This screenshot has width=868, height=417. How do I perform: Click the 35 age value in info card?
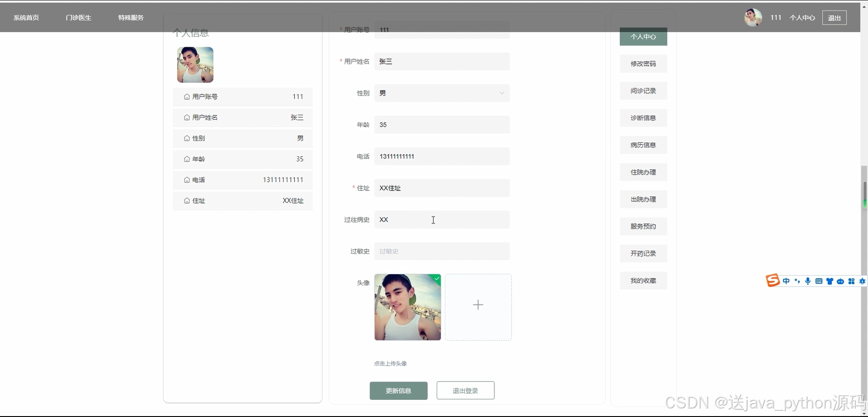[300, 159]
